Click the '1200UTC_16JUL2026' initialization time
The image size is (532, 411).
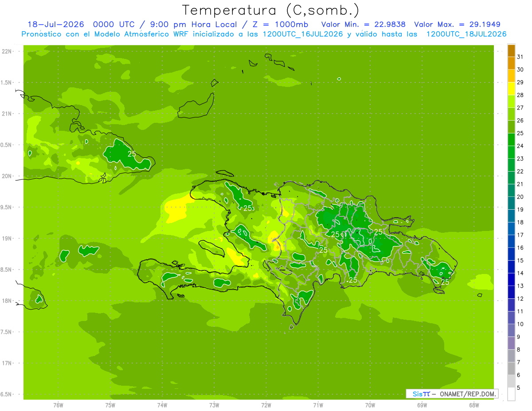pyautogui.click(x=303, y=34)
